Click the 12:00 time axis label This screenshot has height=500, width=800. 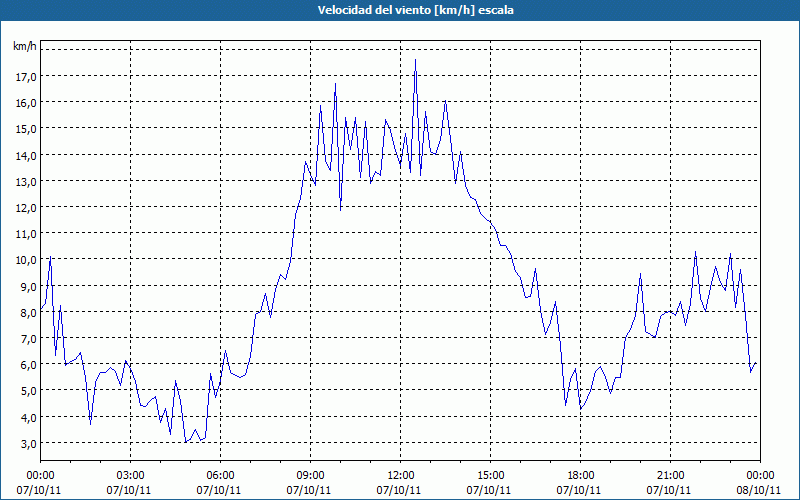pyautogui.click(x=401, y=476)
